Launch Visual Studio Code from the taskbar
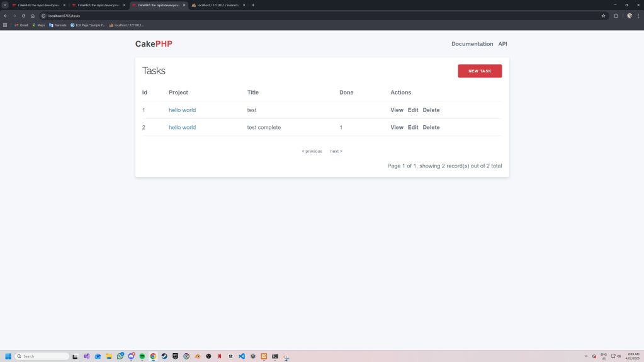This screenshot has height=362, width=644. 242,356
